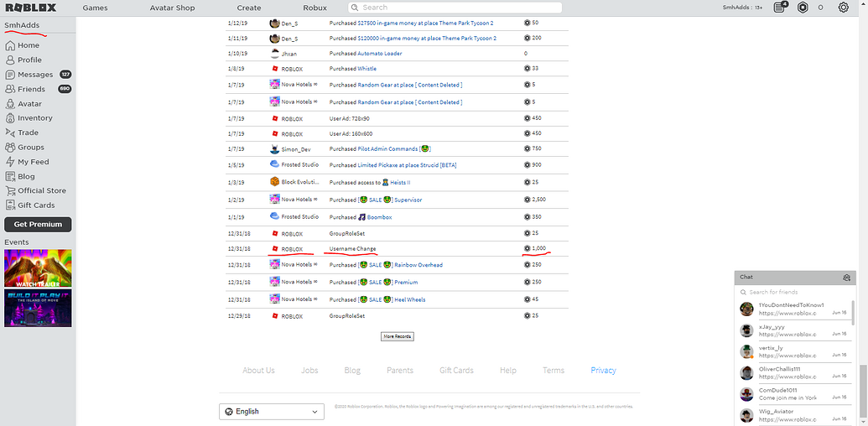Viewport: 868px width, 426px height.
Task: Click the globe icon in language selector
Action: 229,412
